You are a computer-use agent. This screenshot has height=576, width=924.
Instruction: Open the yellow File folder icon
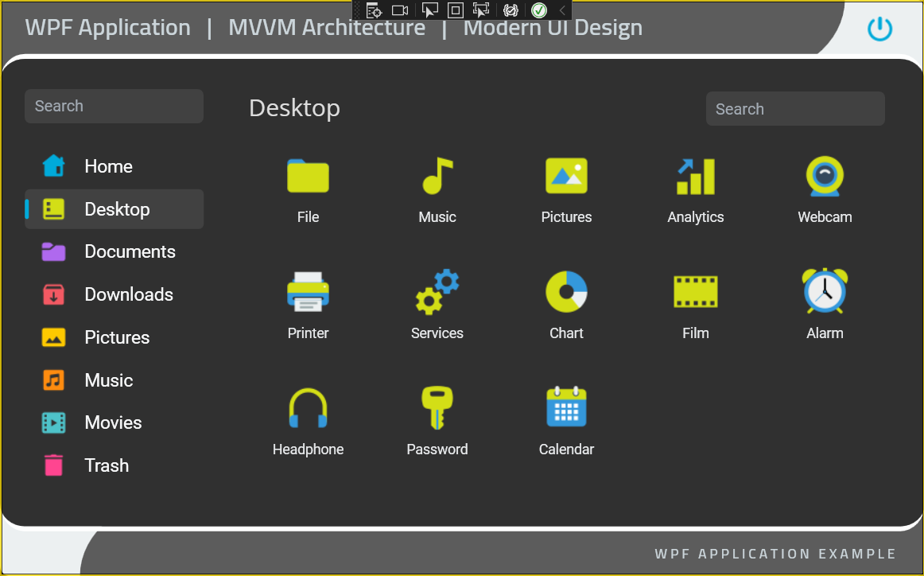click(308, 176)
